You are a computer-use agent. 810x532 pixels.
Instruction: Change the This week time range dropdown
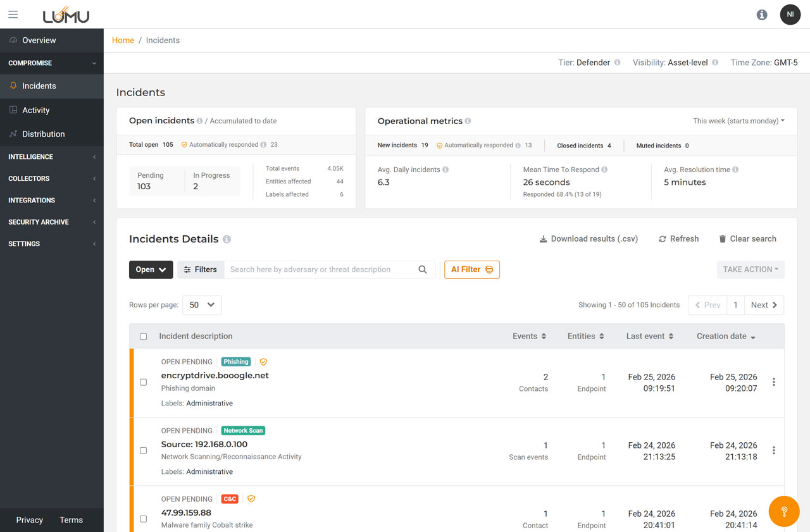pos(738,121)
